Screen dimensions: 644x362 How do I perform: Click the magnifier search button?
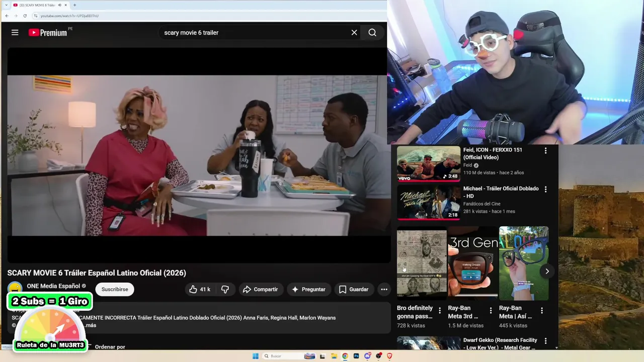click(x=372, y=33)
